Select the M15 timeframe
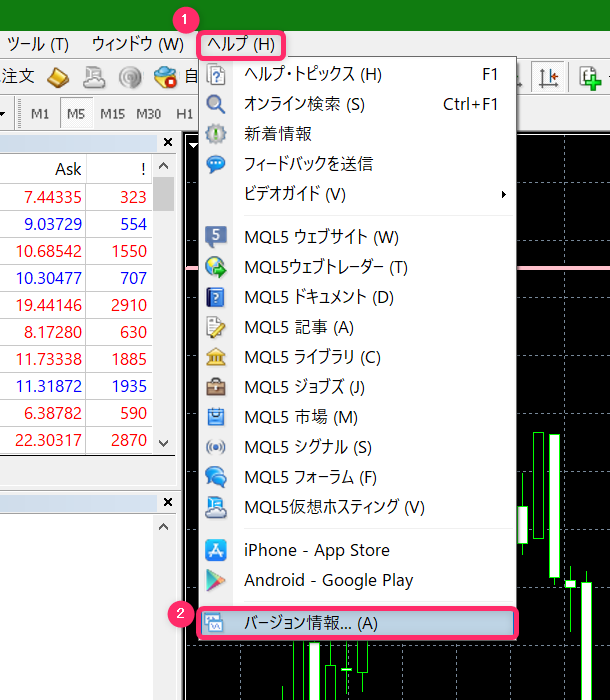The width and height of the screenshot is (610, 700). click(112, 114)
